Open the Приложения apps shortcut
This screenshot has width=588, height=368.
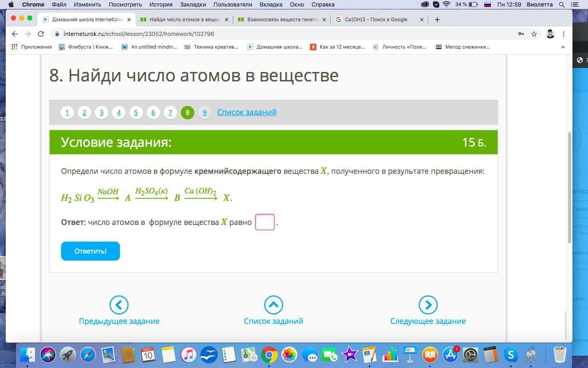click(x=31, y=47)
